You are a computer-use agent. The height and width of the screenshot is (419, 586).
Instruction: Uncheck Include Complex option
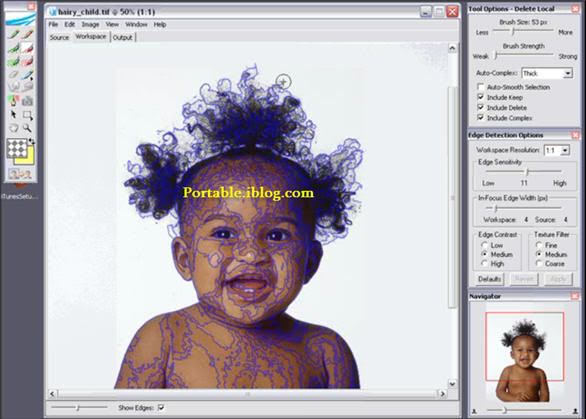(481, 117)
